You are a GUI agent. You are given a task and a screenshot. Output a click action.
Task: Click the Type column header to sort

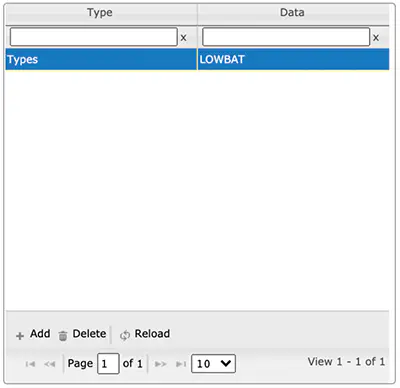coord(101,13)
